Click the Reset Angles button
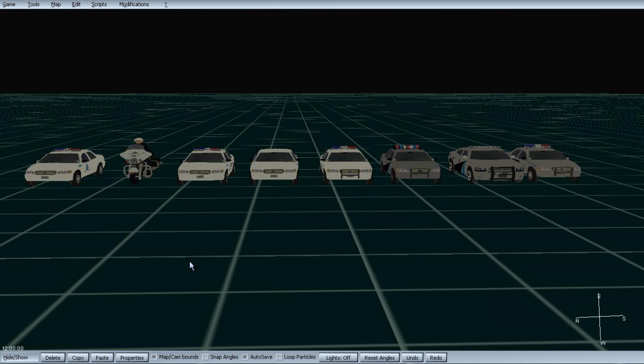644x364 pixels. [379, 358]
